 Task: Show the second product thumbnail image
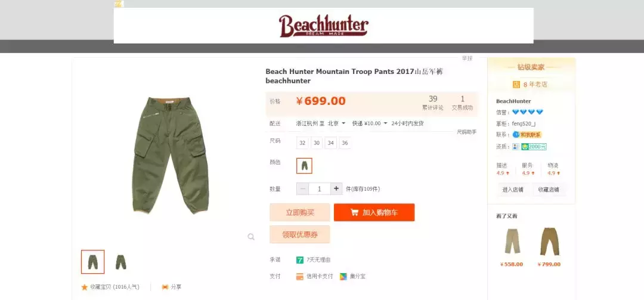click(120, 262)
